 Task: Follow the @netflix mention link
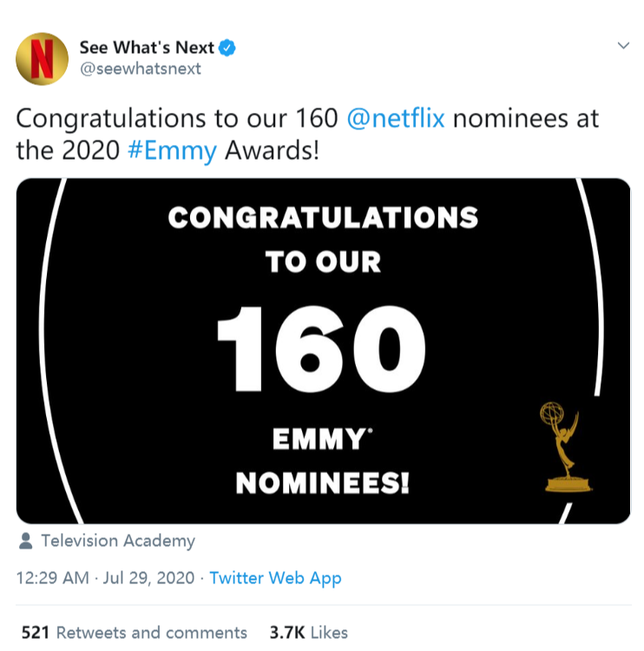[396, 118]
